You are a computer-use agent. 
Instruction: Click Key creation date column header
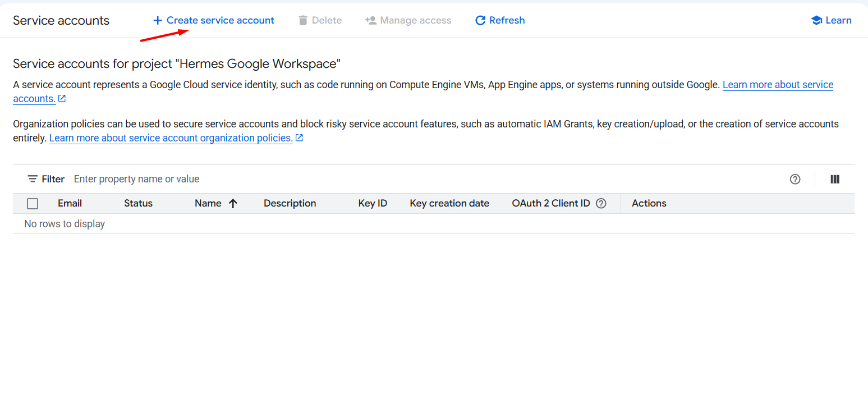pos(449,203)
